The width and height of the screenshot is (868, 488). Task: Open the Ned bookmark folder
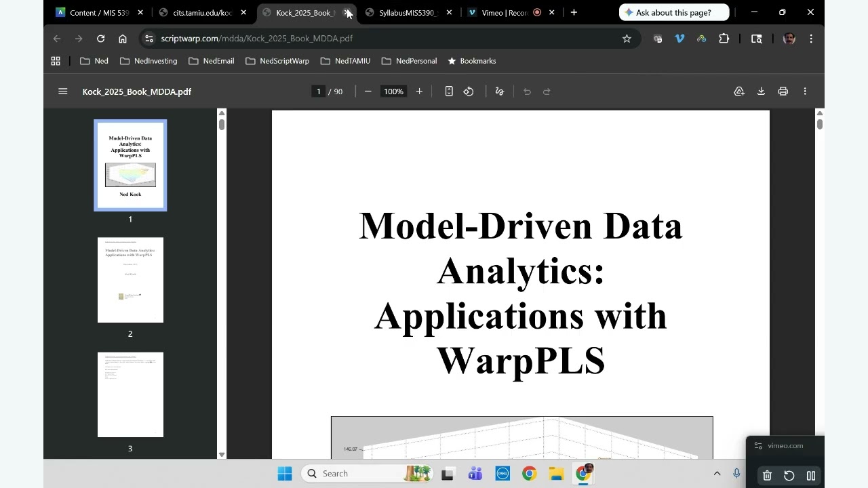(x=94, y=61)
